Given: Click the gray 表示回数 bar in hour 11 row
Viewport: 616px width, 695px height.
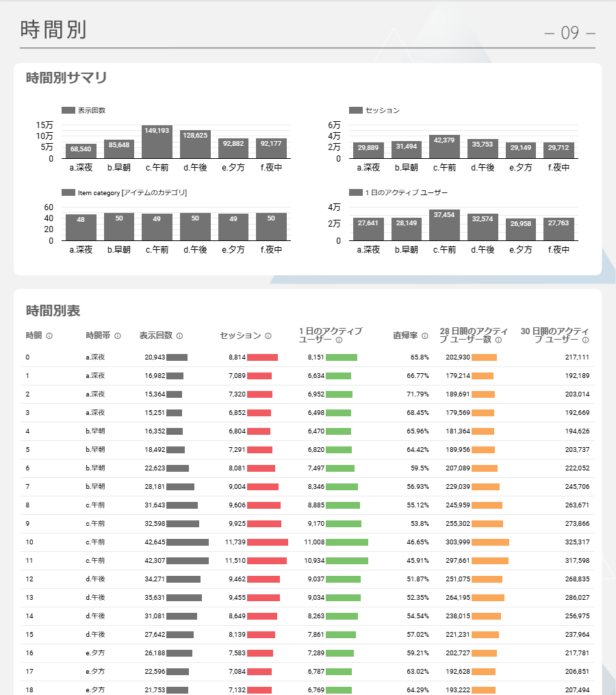Looking at the screenshot, I should pos(188,561).
